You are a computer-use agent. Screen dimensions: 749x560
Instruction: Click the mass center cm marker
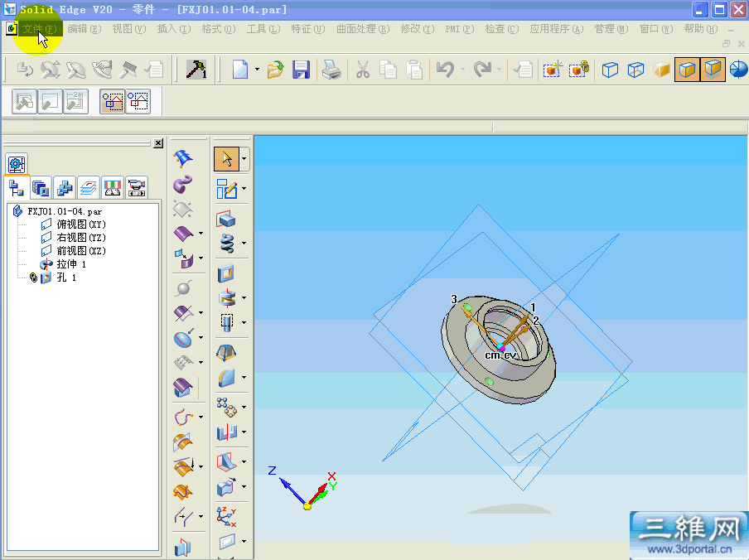pos(492,355)
